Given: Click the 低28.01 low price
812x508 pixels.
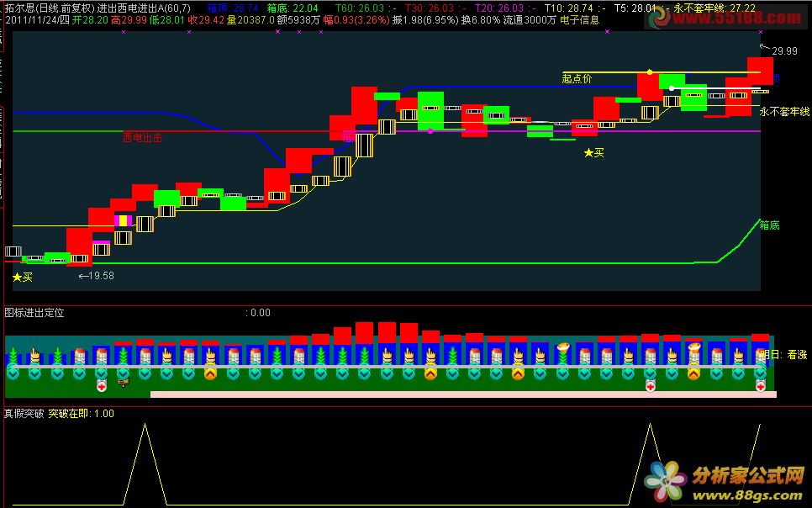Looking at the screenshot, I should click(x=166, y=20).
